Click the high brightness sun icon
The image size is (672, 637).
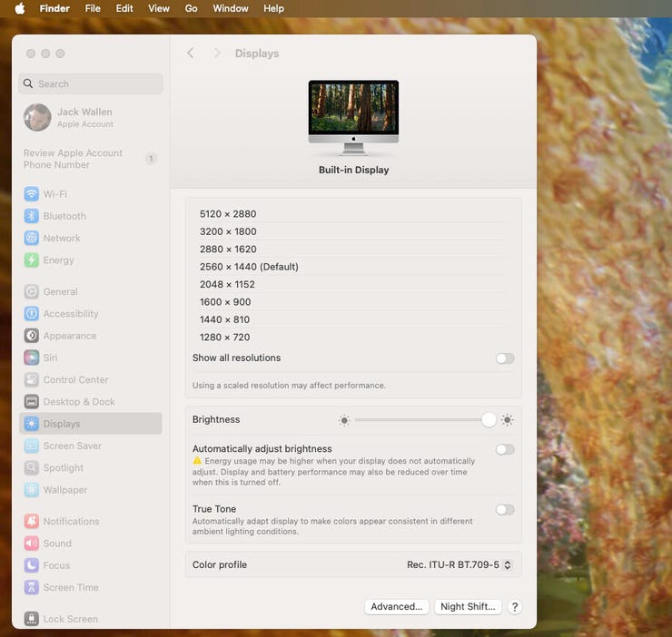[508, 420]
